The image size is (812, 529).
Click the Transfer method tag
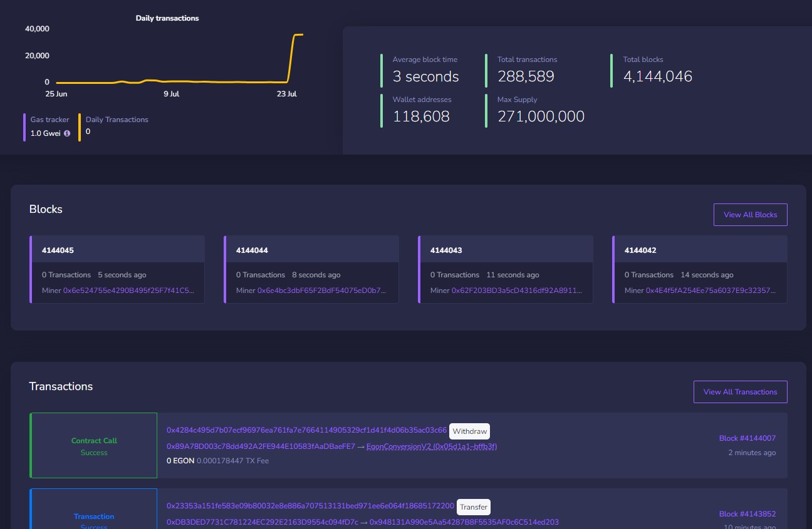click(x=474, y=507)
